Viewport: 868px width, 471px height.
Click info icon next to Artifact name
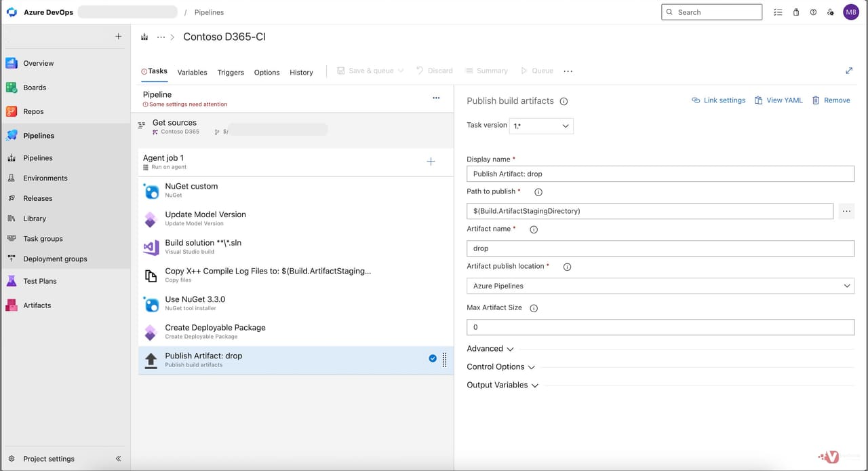point(534,229)
